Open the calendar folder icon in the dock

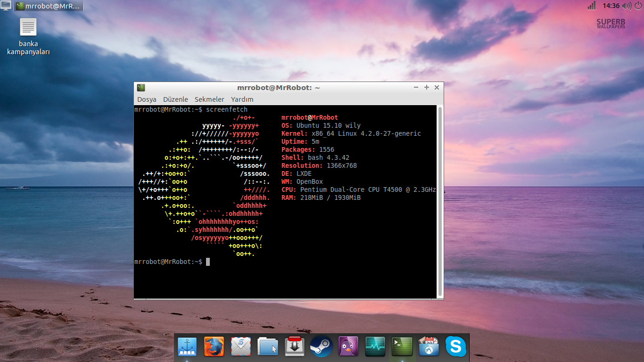click(429, 347)
